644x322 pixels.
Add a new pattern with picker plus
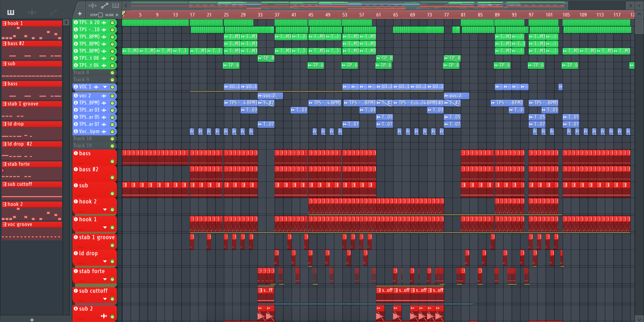pos(32,320)
